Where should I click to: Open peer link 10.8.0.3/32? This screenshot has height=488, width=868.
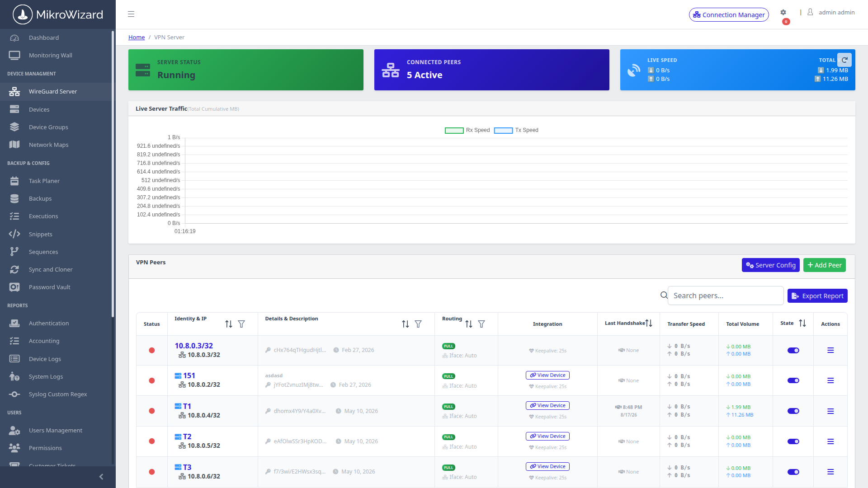click(194, 346)
